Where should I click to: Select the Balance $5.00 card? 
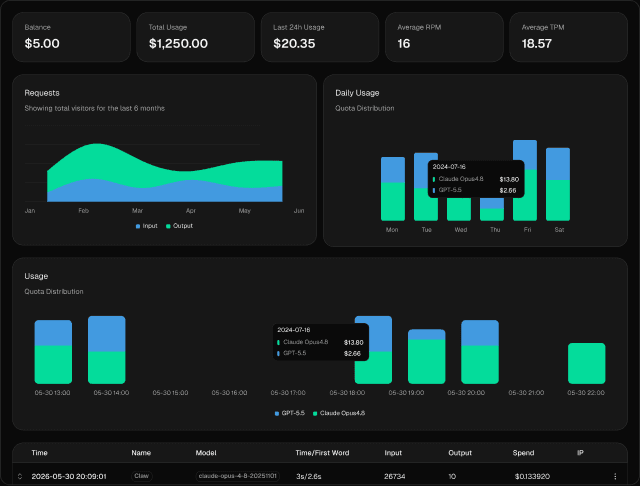71,37
